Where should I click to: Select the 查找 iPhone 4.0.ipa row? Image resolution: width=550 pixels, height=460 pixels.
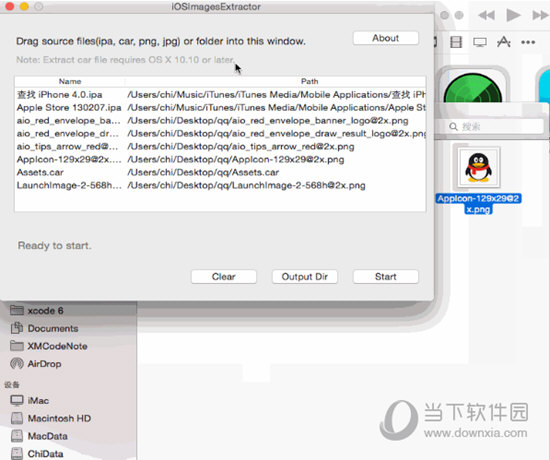coord(220,95)
